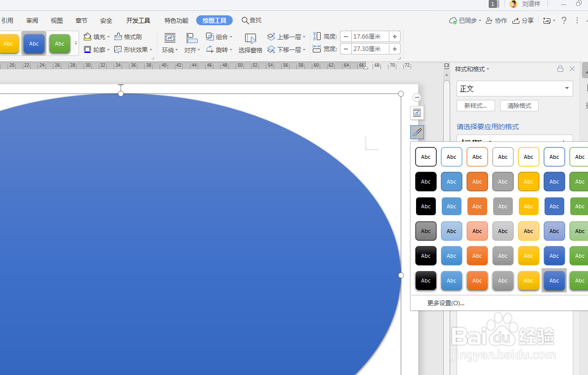Click the Clear Format (清除格式) button
588x375 pixels.
click(519, 106)
